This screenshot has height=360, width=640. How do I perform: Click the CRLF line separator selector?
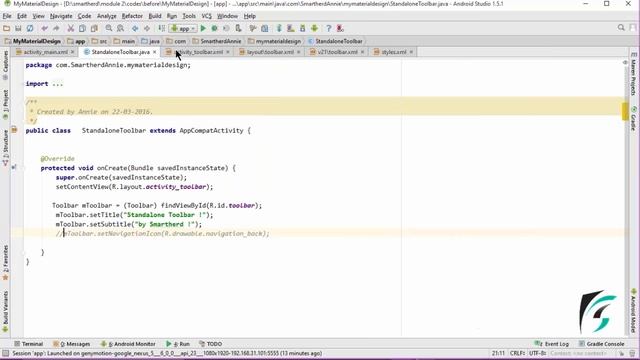click(517, 353)
